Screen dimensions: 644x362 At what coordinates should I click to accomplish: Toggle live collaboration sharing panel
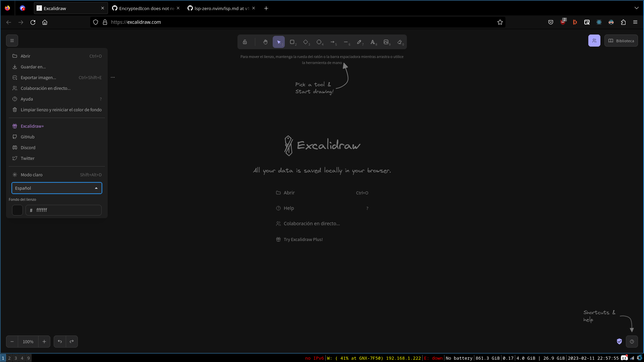pos(594,41)
